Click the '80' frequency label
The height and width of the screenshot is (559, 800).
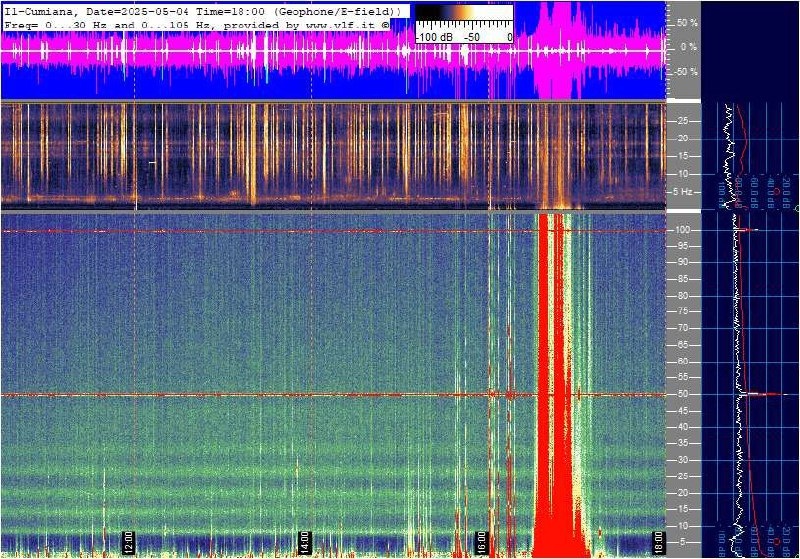click(683, 296)
